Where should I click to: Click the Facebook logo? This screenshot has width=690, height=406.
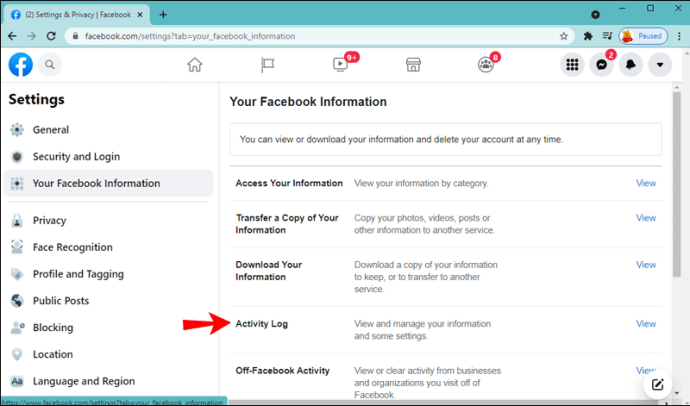pos(21,65)
